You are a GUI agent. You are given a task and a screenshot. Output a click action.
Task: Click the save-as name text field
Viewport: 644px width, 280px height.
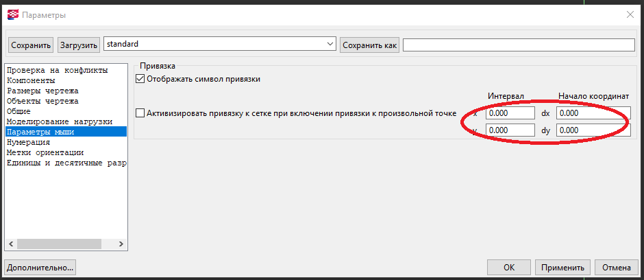tap(519, 45)
